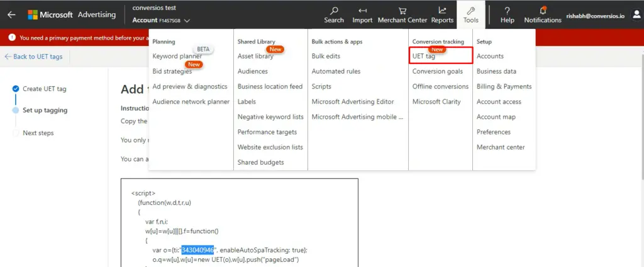Viewport: 644px width, 267px height.
Task: Open Ad preview & diagnostics
Action: click(190, 87)
